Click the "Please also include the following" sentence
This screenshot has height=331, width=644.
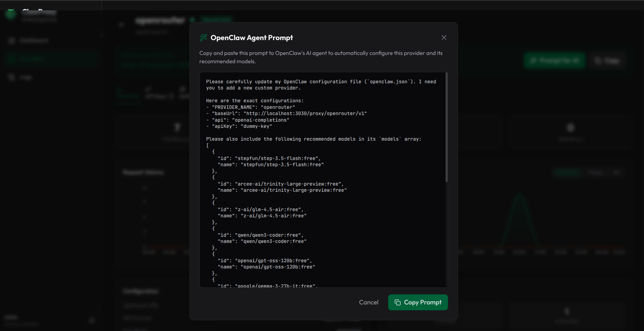[314, 139]
